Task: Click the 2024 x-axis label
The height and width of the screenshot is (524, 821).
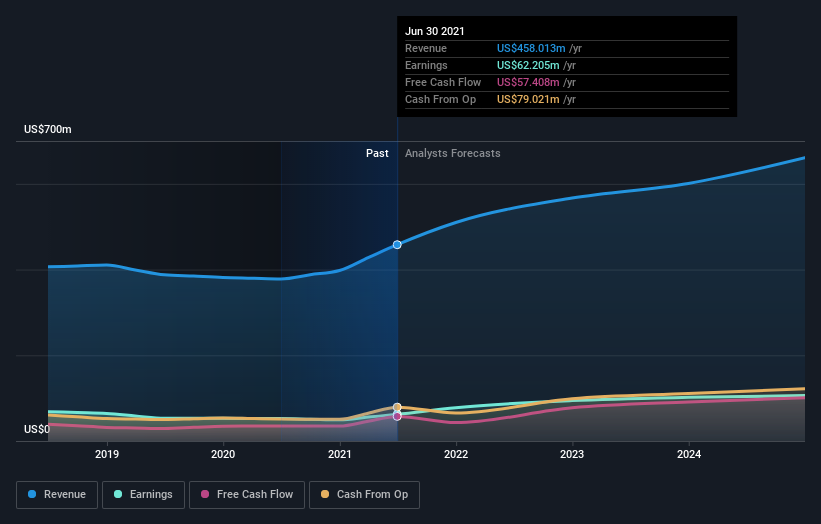Action: point(689,454)
